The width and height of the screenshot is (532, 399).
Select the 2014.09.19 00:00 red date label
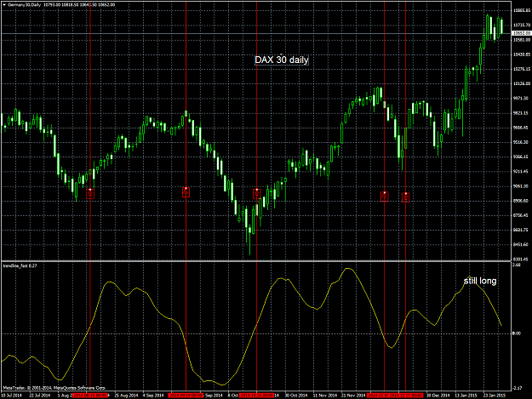pos(186,396)
